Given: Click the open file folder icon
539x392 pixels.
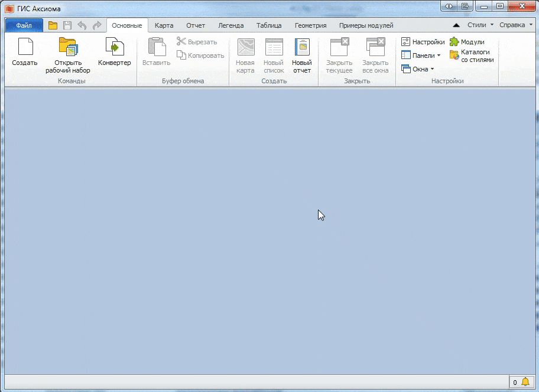Looking at the screenshot, I should tap(51, 25).
